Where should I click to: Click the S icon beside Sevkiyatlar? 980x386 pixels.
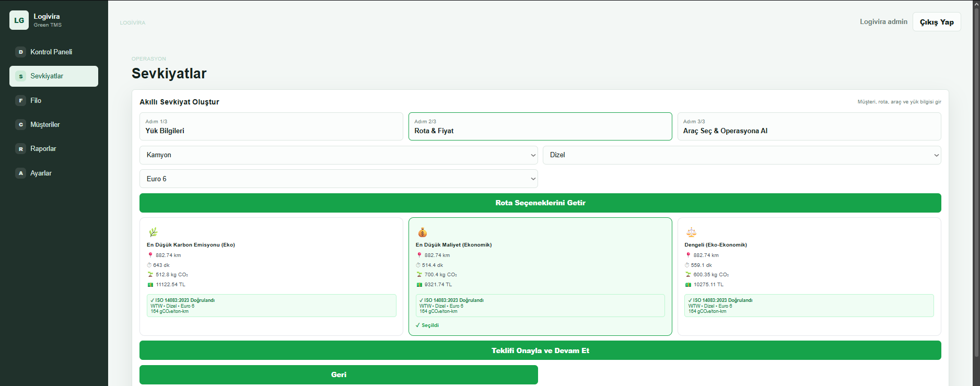[x=21, y=76]
